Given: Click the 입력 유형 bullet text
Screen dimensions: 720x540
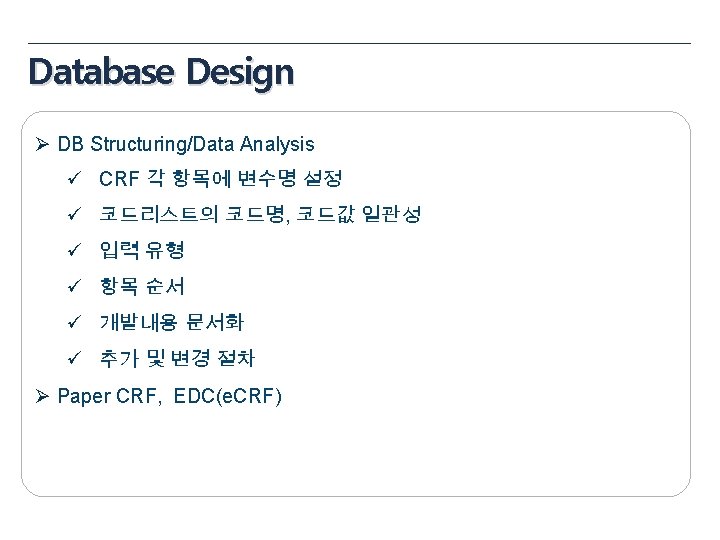Looking at the screenshot, I should (142, 250).
